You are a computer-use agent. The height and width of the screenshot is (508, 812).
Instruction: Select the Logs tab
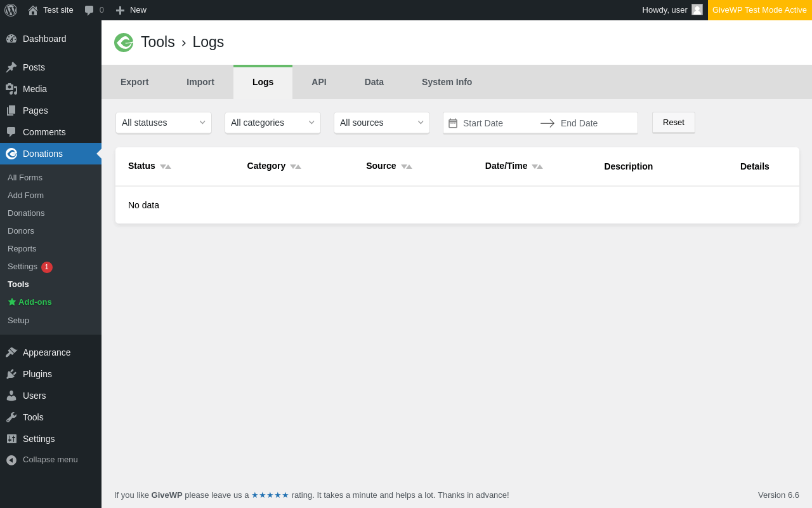(263, 82)
